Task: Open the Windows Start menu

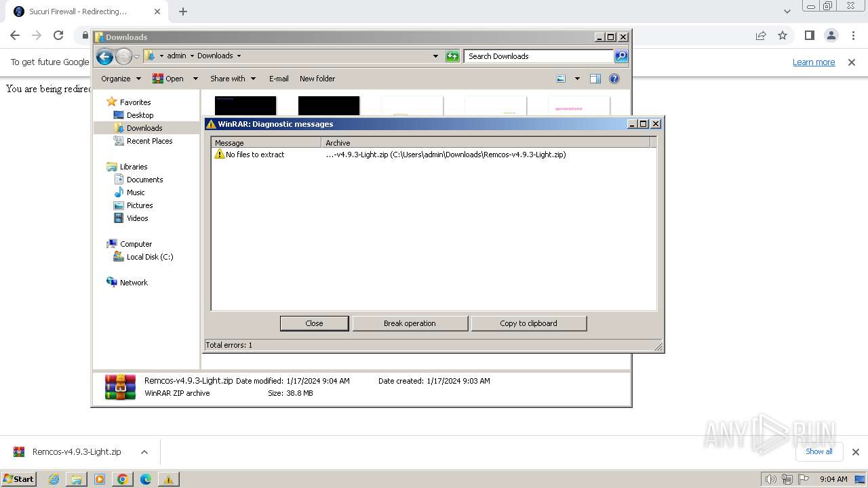Action: (19, 479)
